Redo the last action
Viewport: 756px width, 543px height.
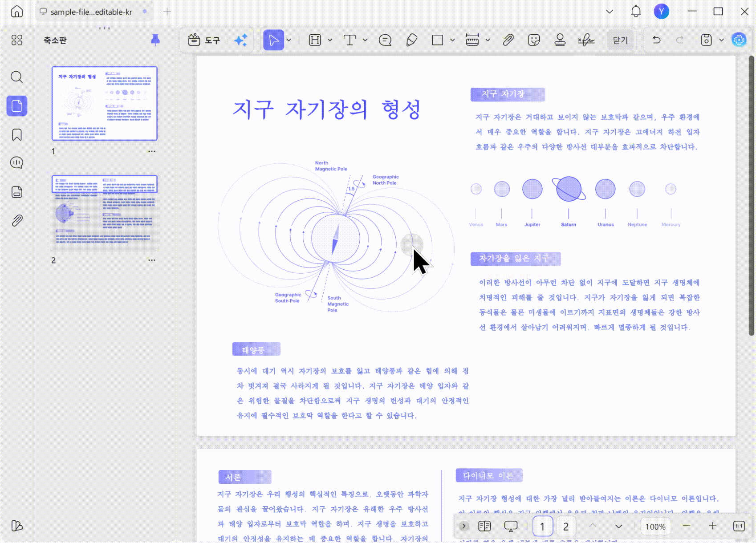point(680,40)
